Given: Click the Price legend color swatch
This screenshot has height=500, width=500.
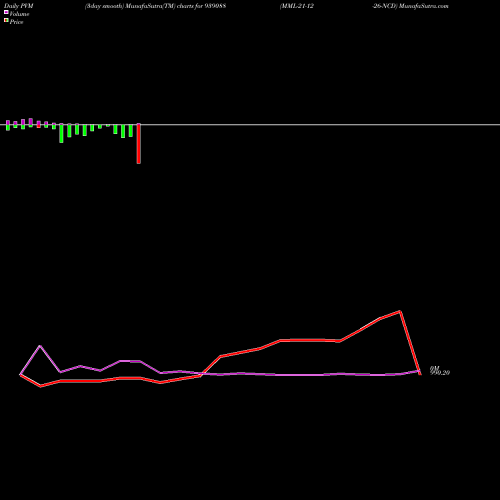Looking at the screenshot, I should (x=6, y=20).
